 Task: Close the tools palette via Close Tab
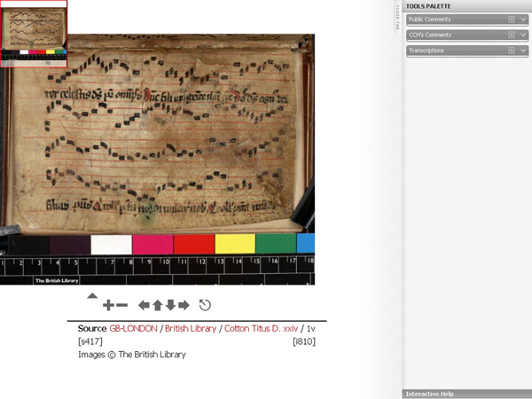click(x=397, y=17)
